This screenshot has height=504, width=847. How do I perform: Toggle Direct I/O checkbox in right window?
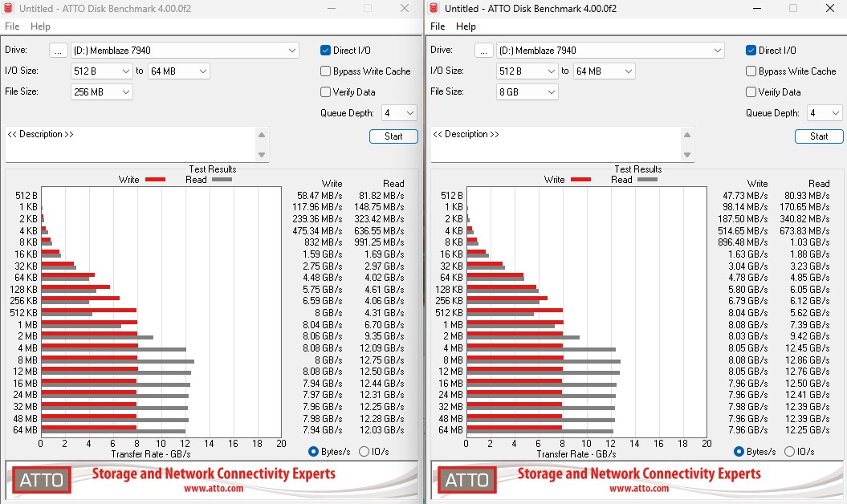[751, 51]
